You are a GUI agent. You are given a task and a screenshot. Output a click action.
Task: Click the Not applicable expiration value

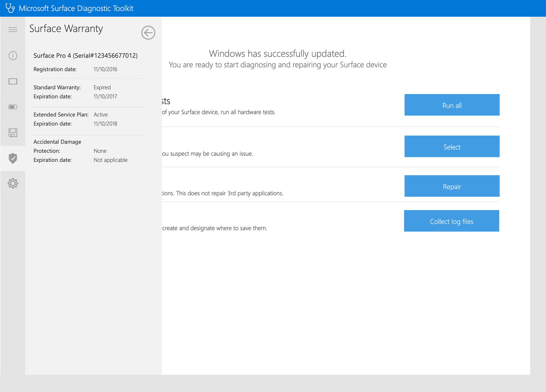(111, 160)
